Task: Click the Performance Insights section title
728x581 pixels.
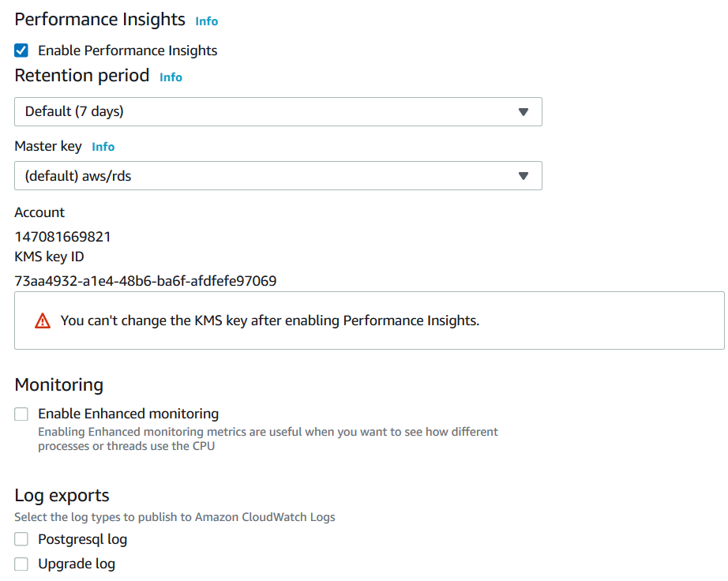Action: [99, 19]
